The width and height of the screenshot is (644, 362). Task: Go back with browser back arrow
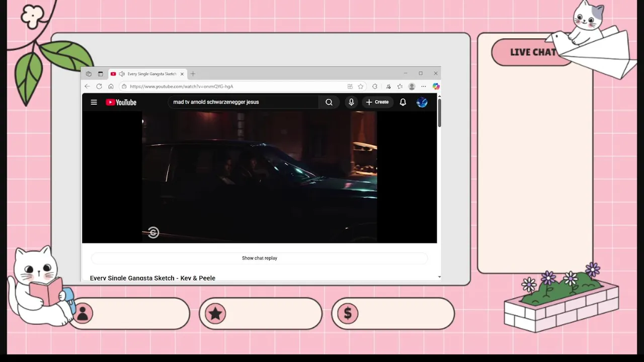click(87, 86)
